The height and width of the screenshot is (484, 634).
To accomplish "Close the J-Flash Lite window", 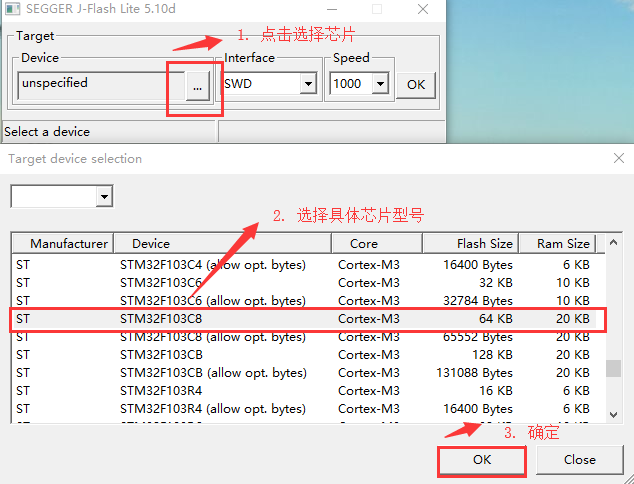I will (x=423, y=9).
